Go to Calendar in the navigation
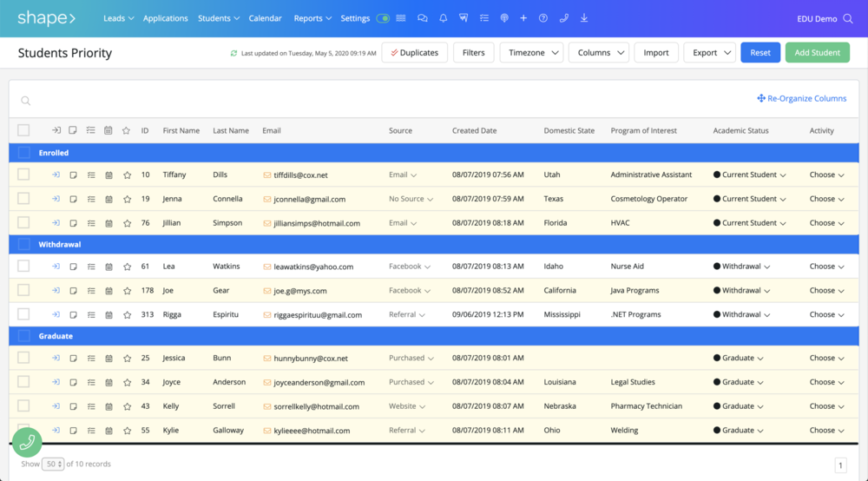Screen dimensions: 868x481 265,18
